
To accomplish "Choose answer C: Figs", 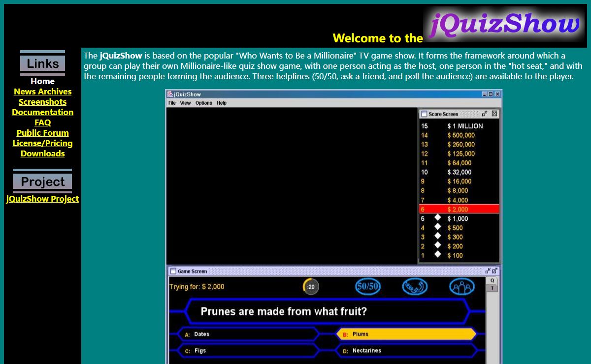I will point(248,351).
